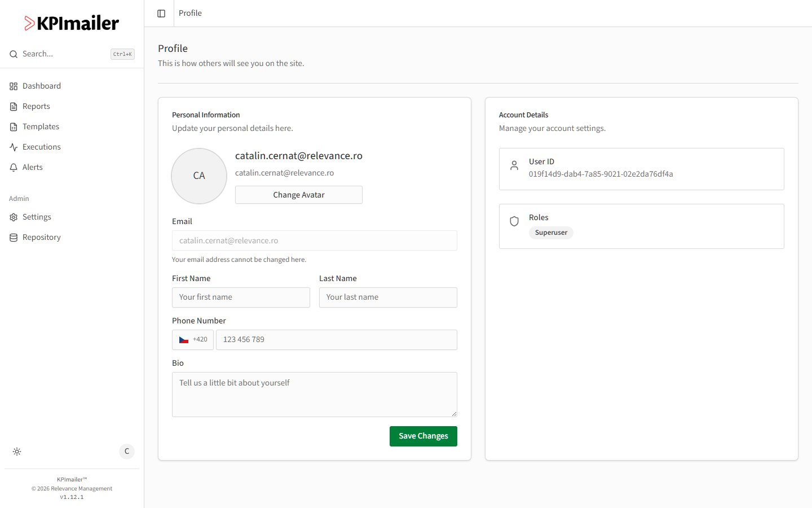Click 'Your email address cannot be changed' note
The image size is (812, 508).
(239, 260)
